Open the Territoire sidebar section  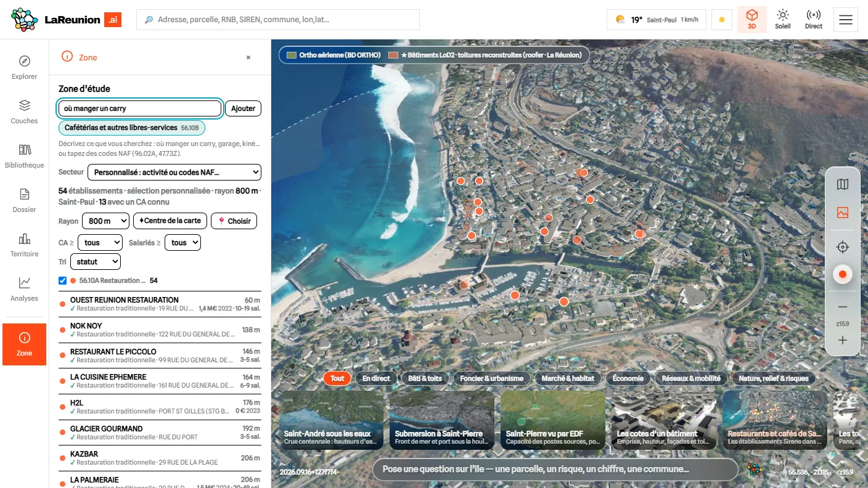[24, 245]
